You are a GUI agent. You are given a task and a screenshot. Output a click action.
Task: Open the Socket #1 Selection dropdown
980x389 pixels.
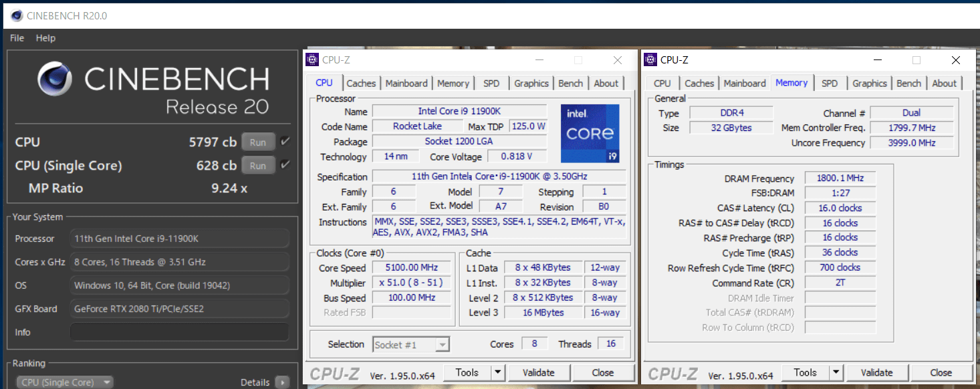tap(411, 345)
